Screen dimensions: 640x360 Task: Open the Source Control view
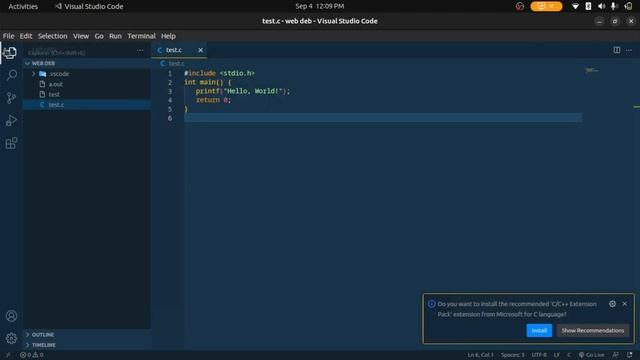[x=11, y=98]
